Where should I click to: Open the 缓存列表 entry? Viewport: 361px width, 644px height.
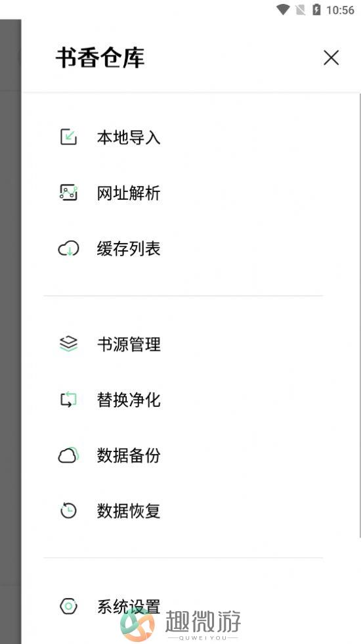[x=129, y=248]
